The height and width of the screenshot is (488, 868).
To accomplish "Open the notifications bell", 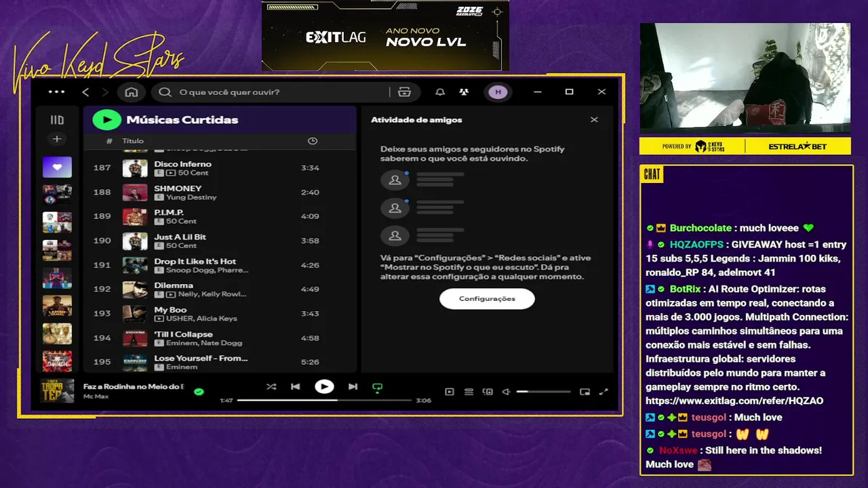I will (440, 92).
